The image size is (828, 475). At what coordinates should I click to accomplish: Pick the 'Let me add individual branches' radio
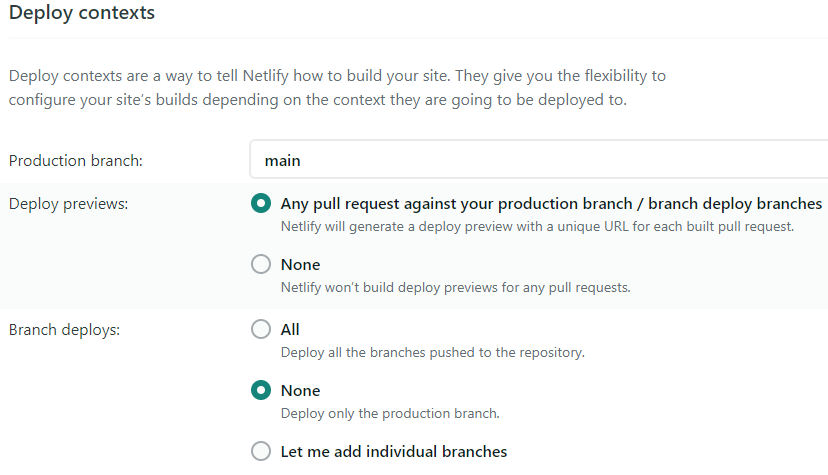click(x=261, y=451)
